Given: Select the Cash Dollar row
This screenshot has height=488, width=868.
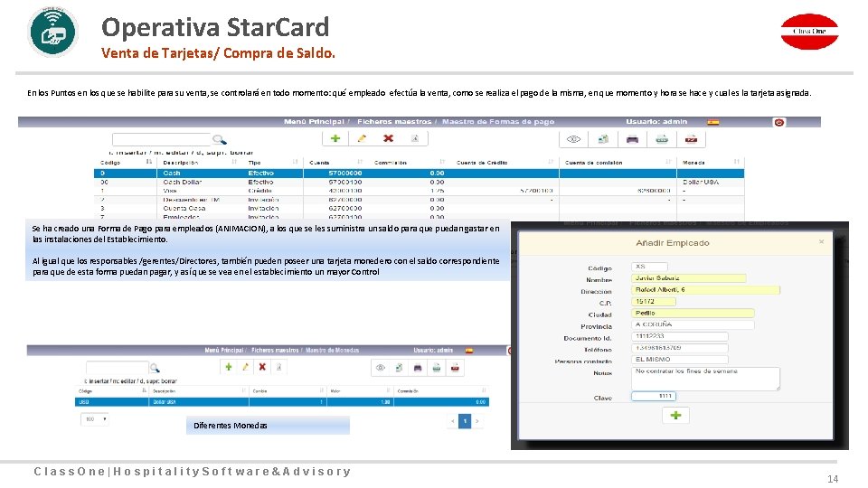Looking at the screenshot, I should point(419,182).
